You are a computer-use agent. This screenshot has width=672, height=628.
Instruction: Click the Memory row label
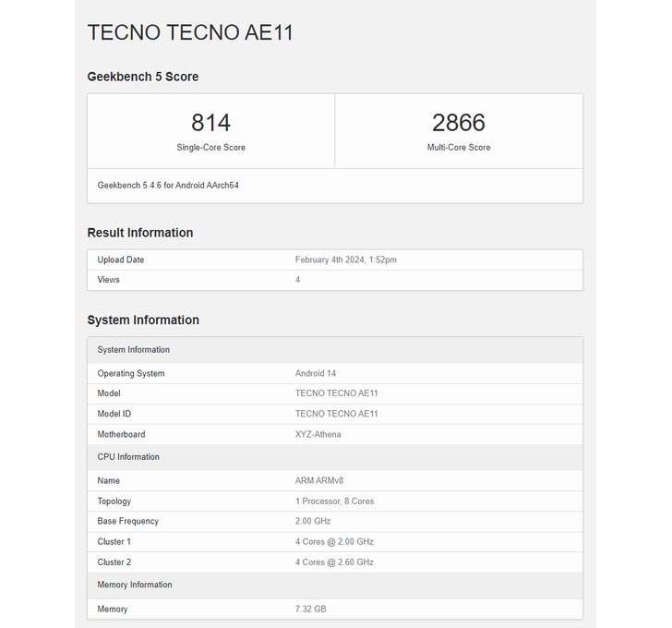click(x=113, y=610)
